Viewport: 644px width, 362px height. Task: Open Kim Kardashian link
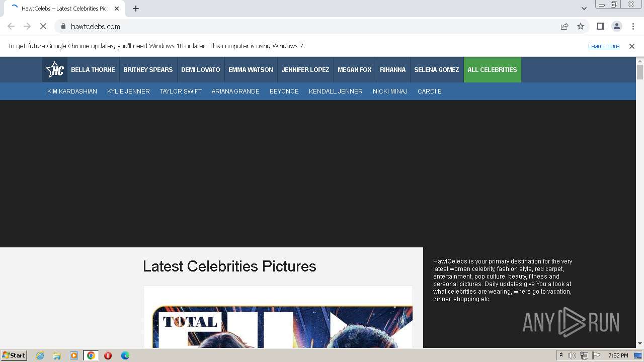pyautogui.click(x=72, y=92)
